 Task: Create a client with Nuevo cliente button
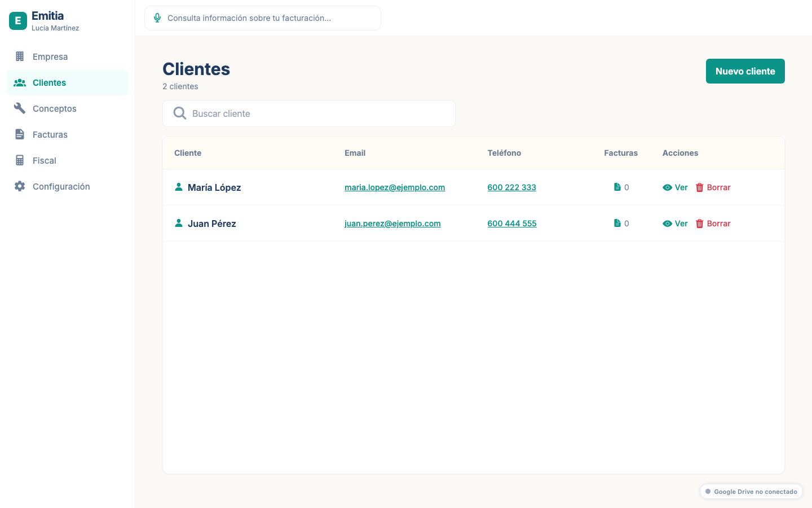[x=745, y=71]
